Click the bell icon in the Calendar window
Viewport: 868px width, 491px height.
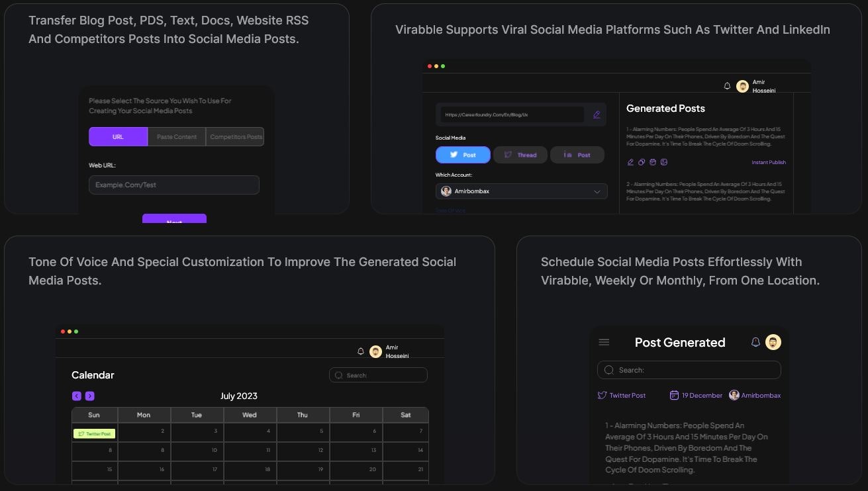[x=361, y=351]
